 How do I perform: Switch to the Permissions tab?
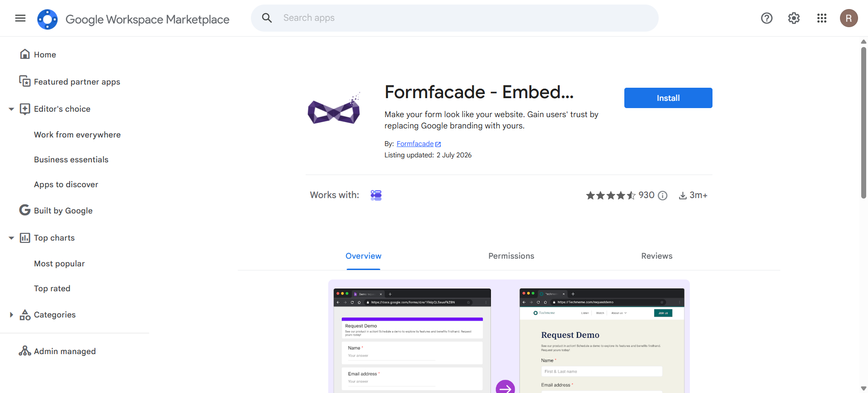pyautogui.click(x=511, y=256)
